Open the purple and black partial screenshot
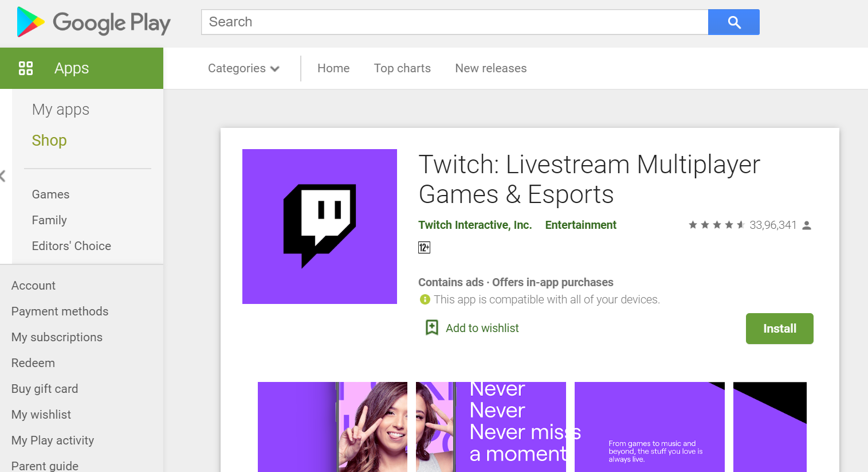Image resolution: width=868 pixels, height=472 pixels. [770, 427]
